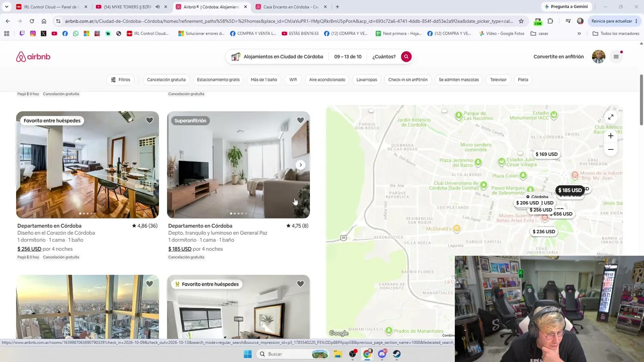Toggle the Wifi filter chip
The height and width of the screenshot is (362, 644).
pos(293,79)
